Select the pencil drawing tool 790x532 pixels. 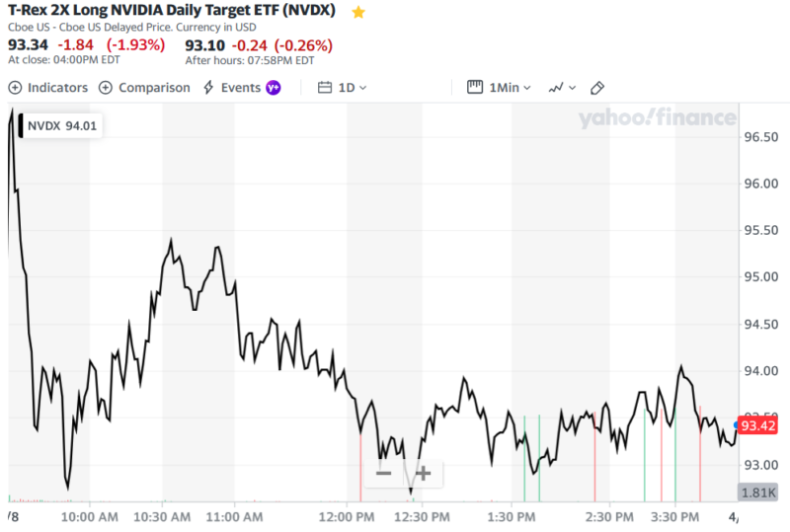click(x=597, y=88)
